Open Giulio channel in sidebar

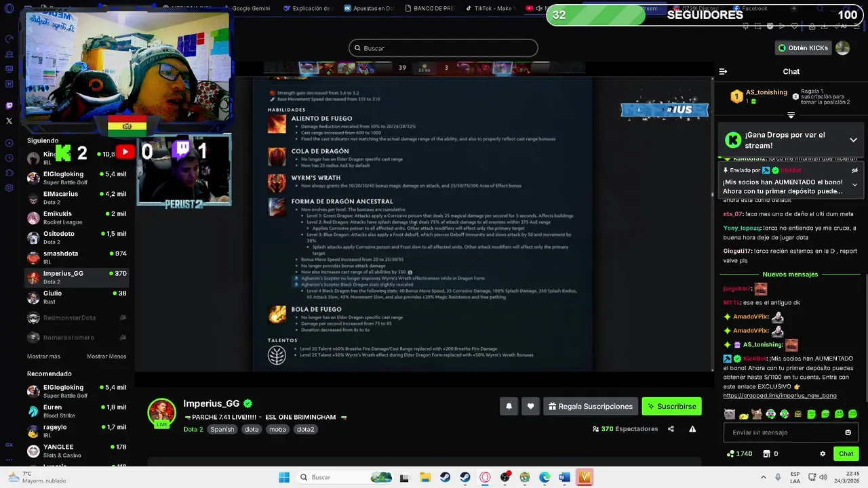[x=77, y=297]
